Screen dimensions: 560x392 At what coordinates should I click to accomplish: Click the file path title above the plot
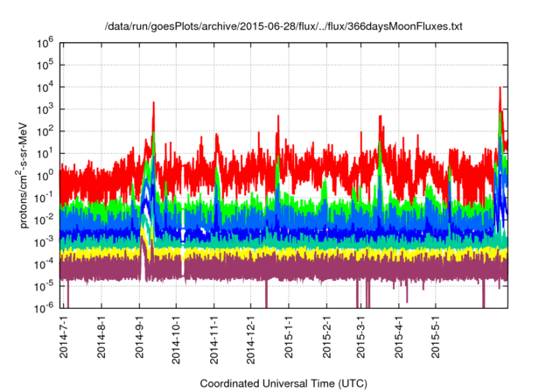[x=283, y=26]
